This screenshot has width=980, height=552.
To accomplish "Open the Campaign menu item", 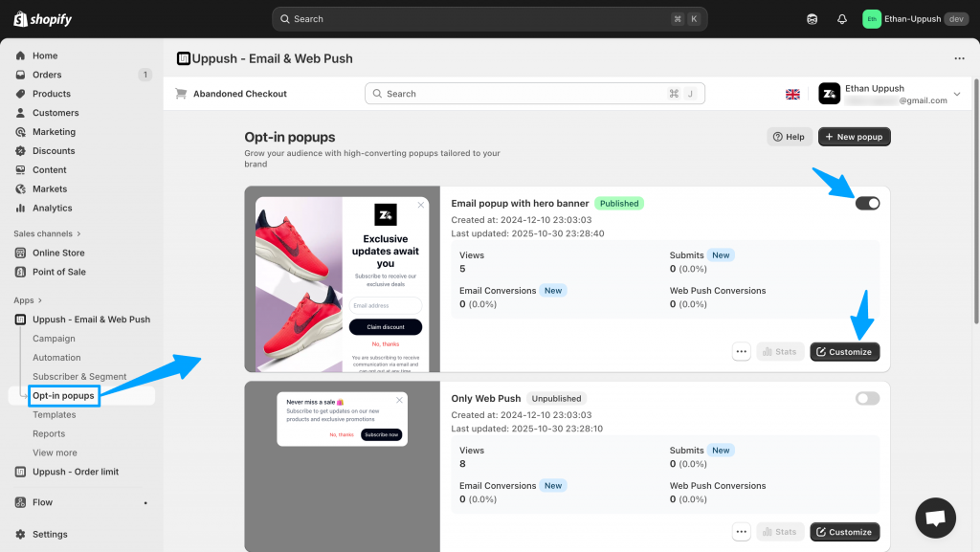I will 54,339.
